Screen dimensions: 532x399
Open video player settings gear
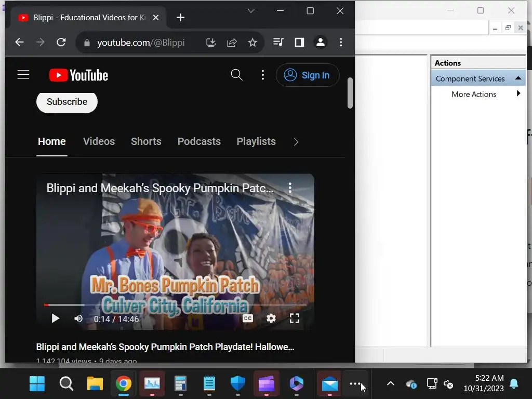tap(271, 318)
